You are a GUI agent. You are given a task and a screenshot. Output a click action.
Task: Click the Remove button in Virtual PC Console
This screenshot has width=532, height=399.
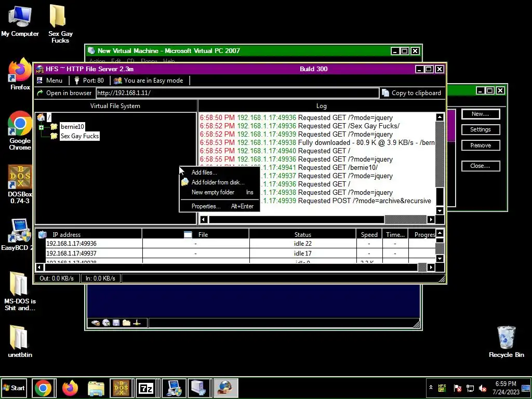[481, 145]
